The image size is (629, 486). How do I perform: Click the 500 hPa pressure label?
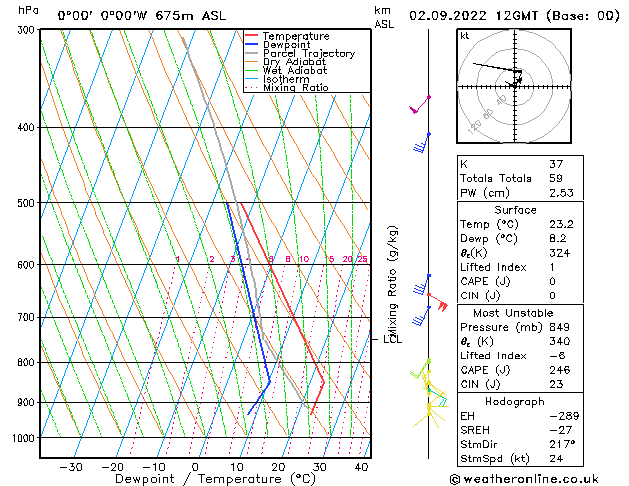(x=28, y=203)
